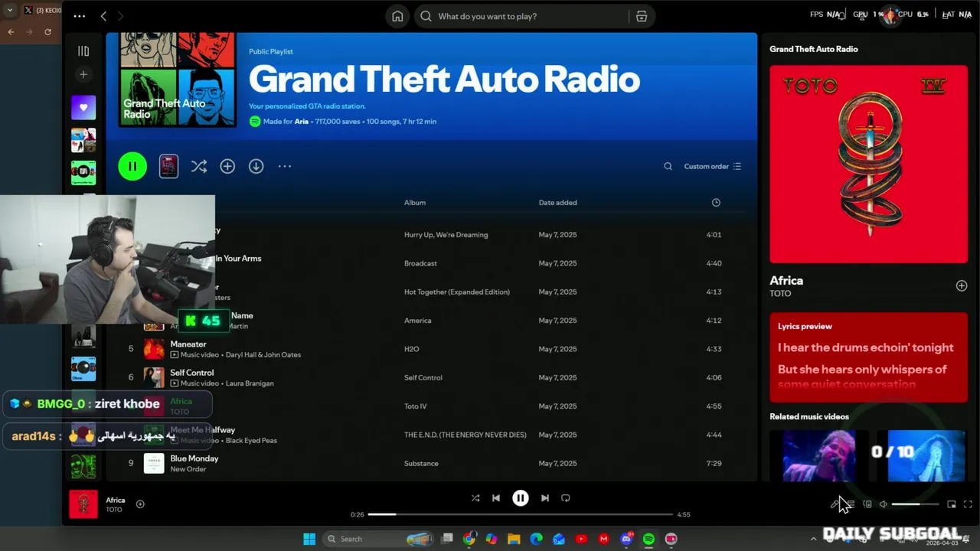980x551 pixels.
Task: Switch to Spotify on the taskbar
Action: (648, 539)
